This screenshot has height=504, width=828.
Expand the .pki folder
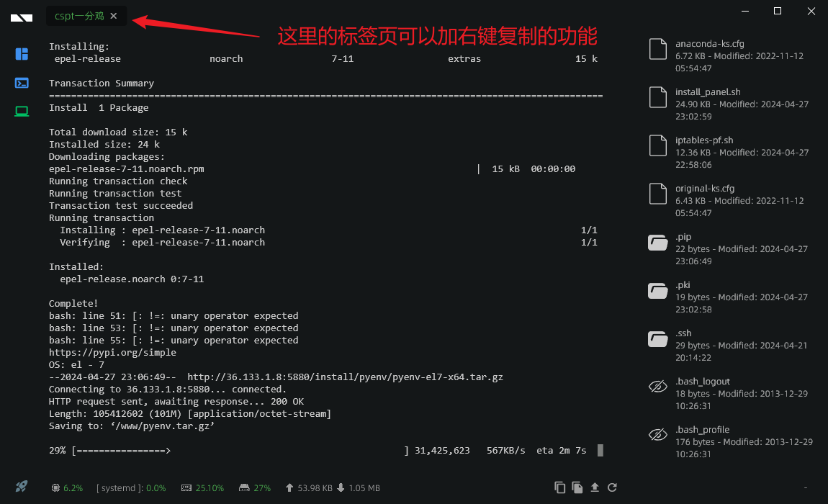pyautogui.click(x=730, y=297)
